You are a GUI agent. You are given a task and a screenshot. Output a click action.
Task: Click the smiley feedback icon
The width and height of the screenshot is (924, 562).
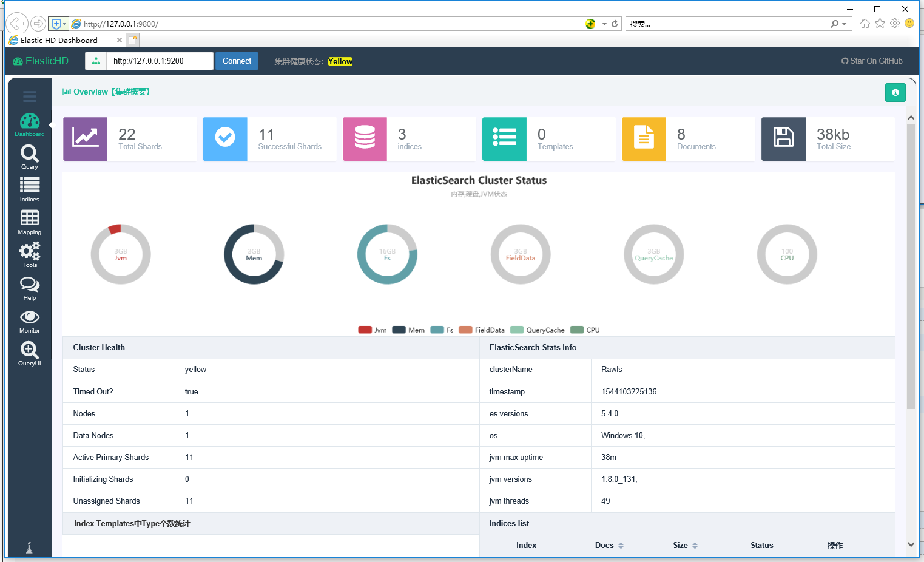[909, 23]
